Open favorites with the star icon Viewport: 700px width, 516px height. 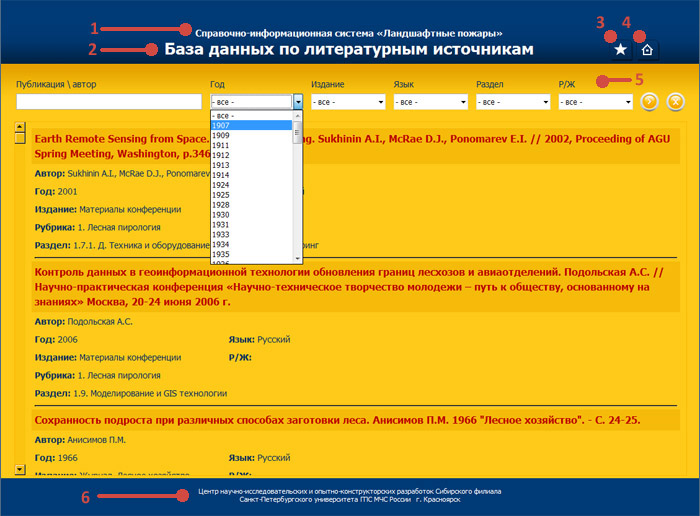tap(621, 50)
